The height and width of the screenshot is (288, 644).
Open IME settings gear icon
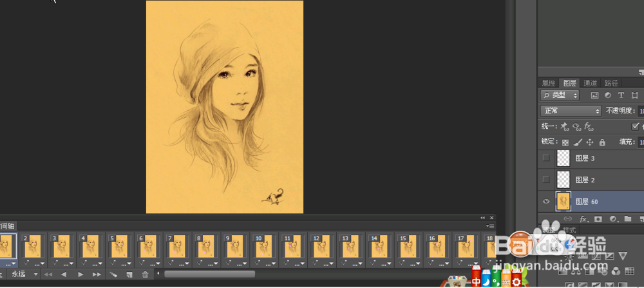click(516, 282)
